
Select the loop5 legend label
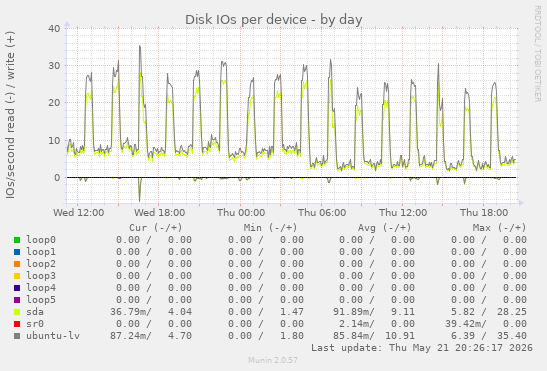coord(41,300)
